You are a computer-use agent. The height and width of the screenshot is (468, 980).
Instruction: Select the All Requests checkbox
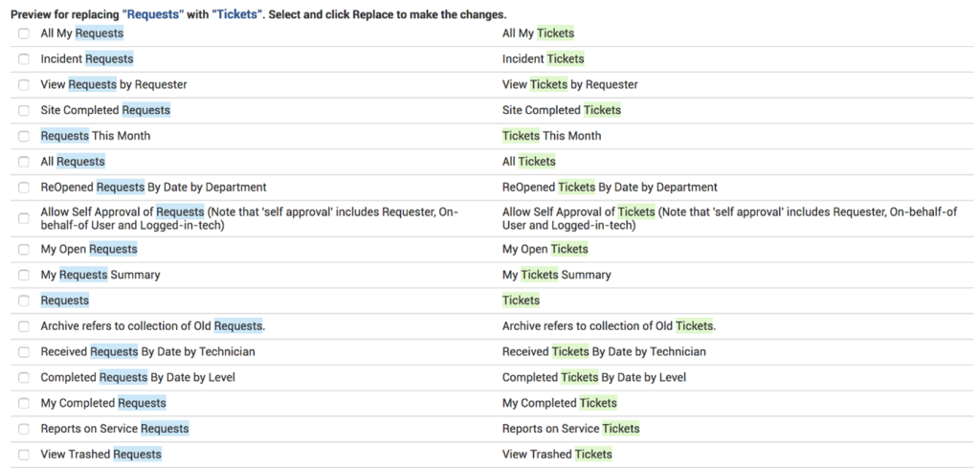[24, 162]
